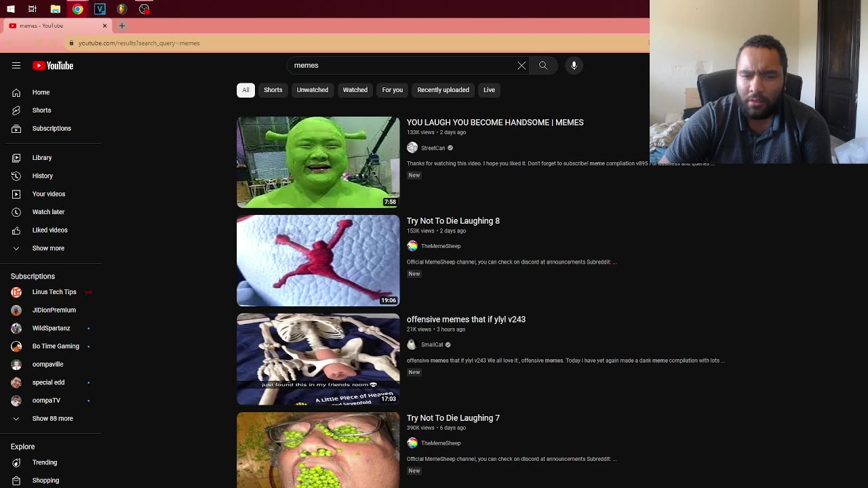
Task: Open Windows Start menu
Action: (11, 9)
